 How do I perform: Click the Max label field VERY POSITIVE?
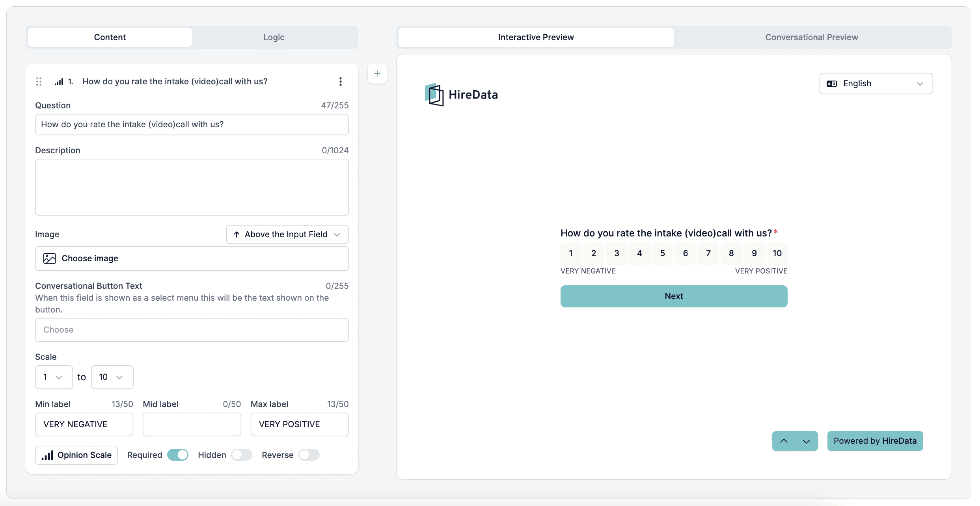[300, 424]
